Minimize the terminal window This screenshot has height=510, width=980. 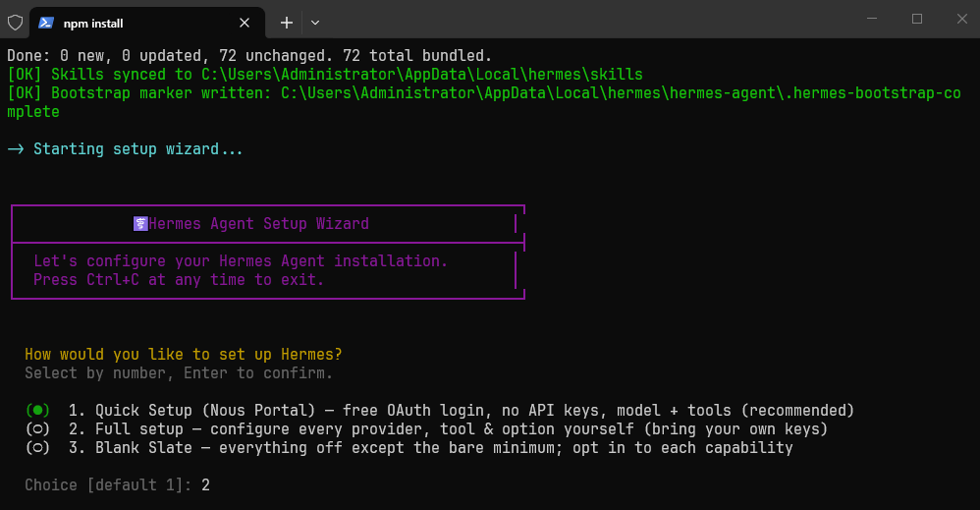coord(872,19)
